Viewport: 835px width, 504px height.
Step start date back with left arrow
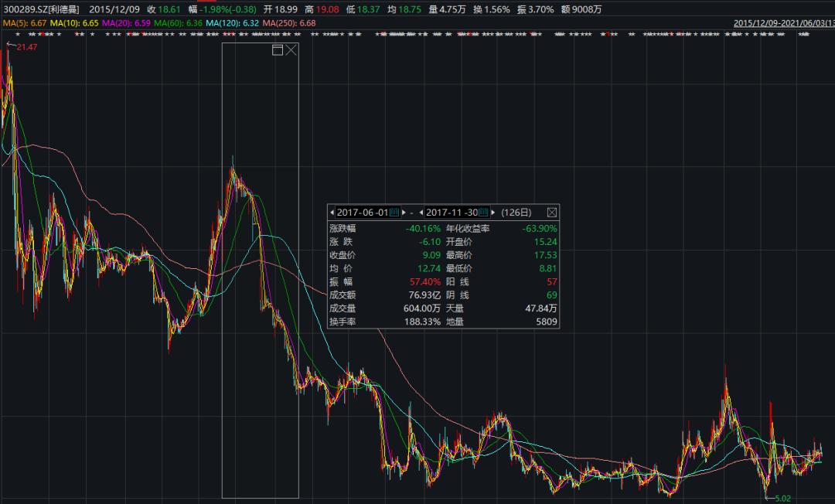332,213
